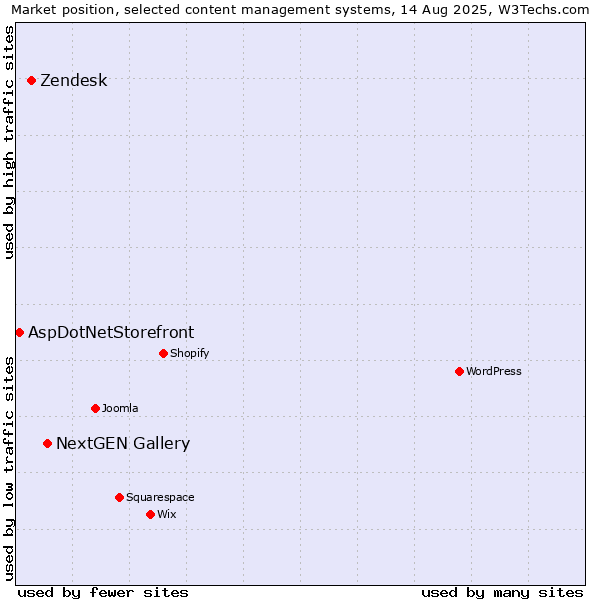600x600 pixels.
Task: Select the Wix label
Action: tap(167, 514)
